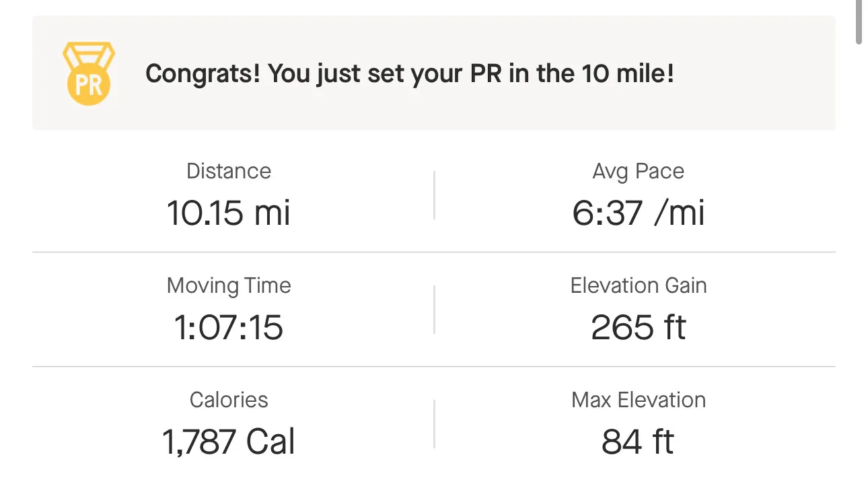Tap the 1:07:15 moving time value
This screenshot has height=486, width=868.
tap(229, 327)
